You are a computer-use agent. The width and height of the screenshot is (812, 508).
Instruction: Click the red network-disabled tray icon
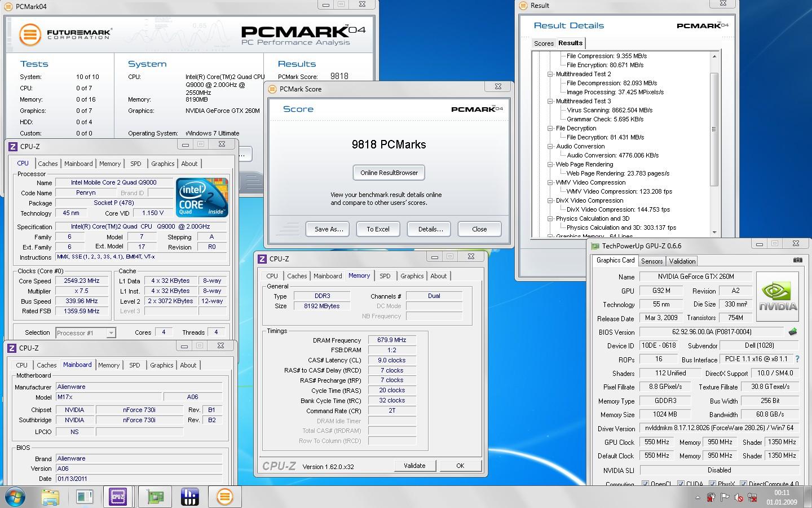[x=753, y=497]
